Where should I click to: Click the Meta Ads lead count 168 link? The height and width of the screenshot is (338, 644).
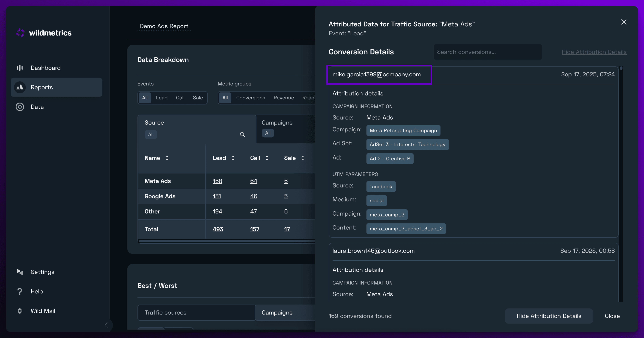click(x=217, y=181)
